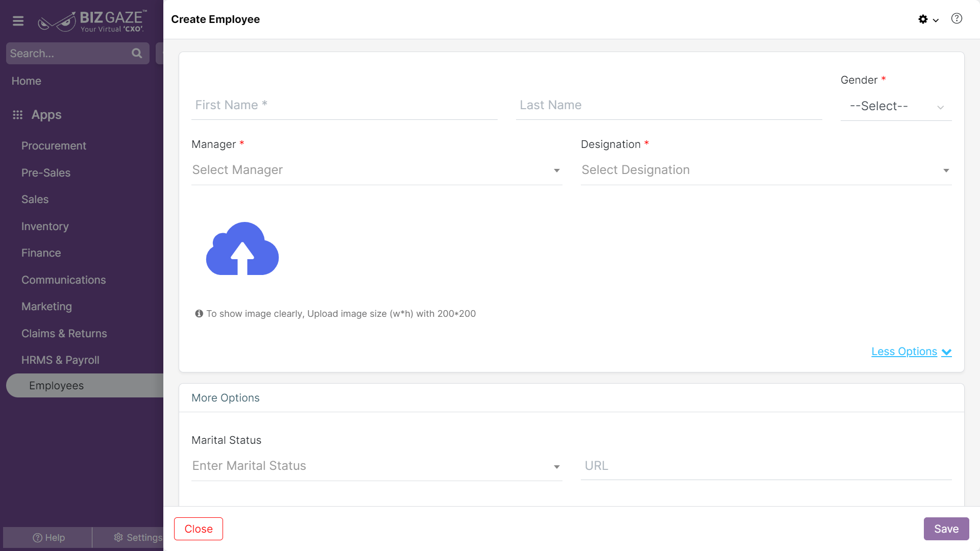The image size is (980, 551).
Task: Open the Select Manager dropdown
Action: pyautogui.click(x=377, y=170)
